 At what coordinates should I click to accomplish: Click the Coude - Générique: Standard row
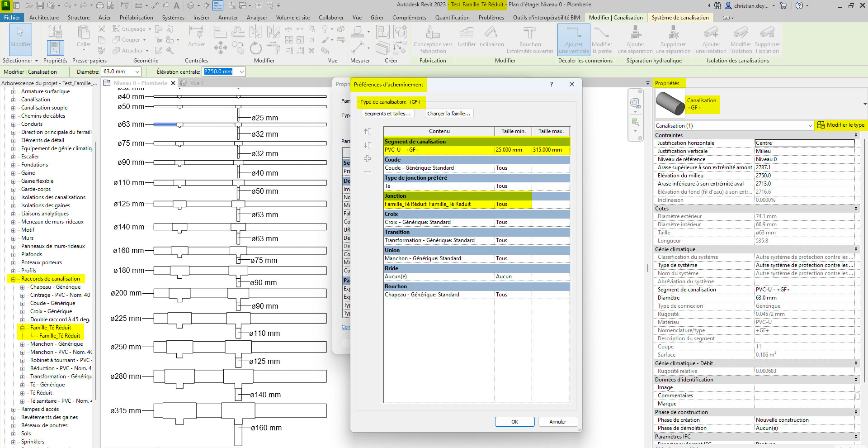[x=476, y=168]
